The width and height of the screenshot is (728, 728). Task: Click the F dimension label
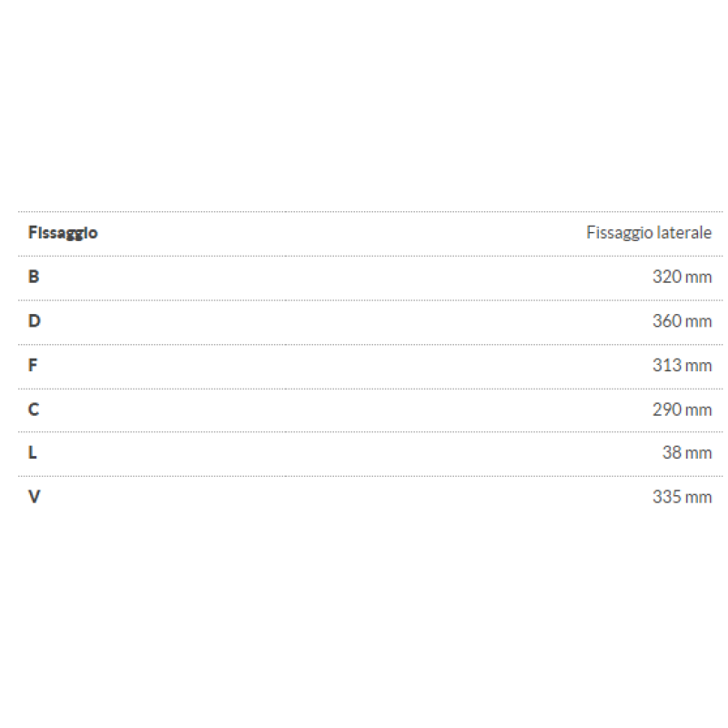(x=33, y=365)
